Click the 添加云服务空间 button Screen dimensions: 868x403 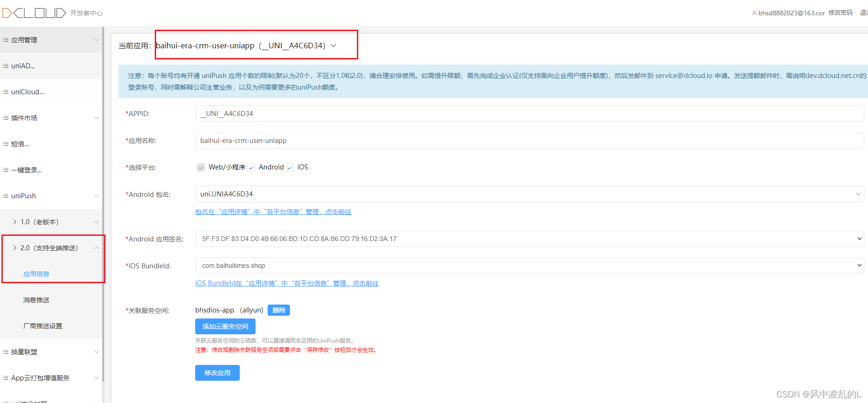tap(225, 326)
